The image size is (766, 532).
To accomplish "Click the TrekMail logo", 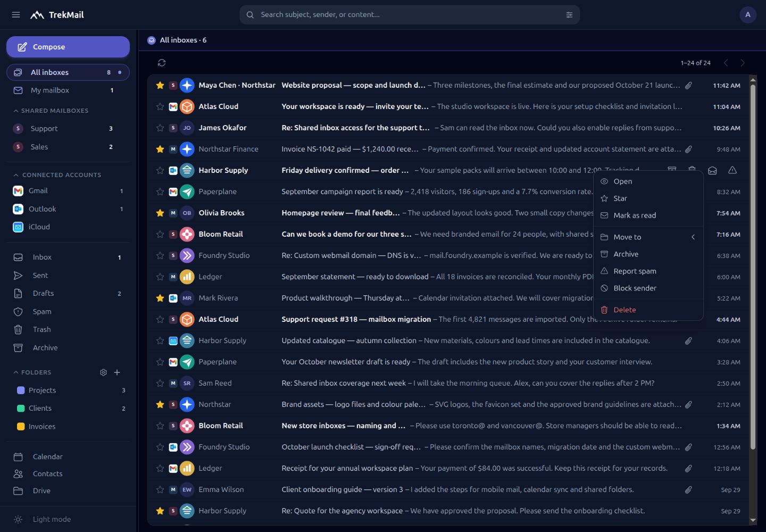I will (x=57, y=15).
